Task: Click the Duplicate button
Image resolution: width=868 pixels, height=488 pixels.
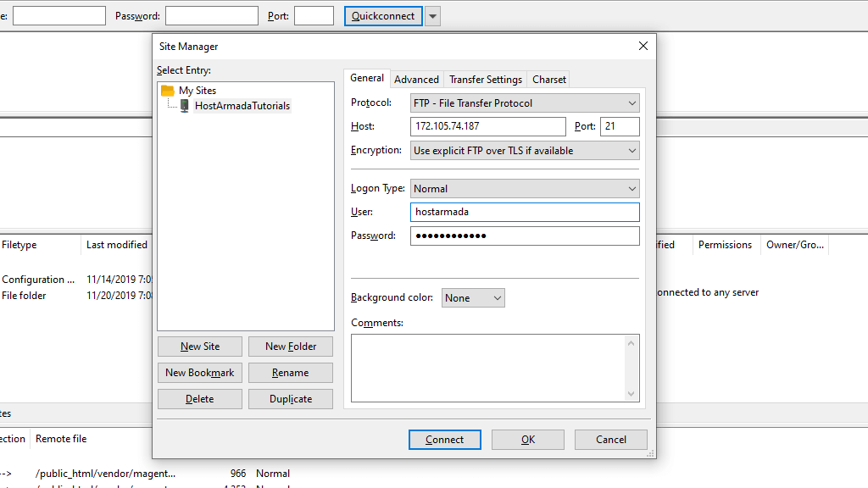Action: 291,399
